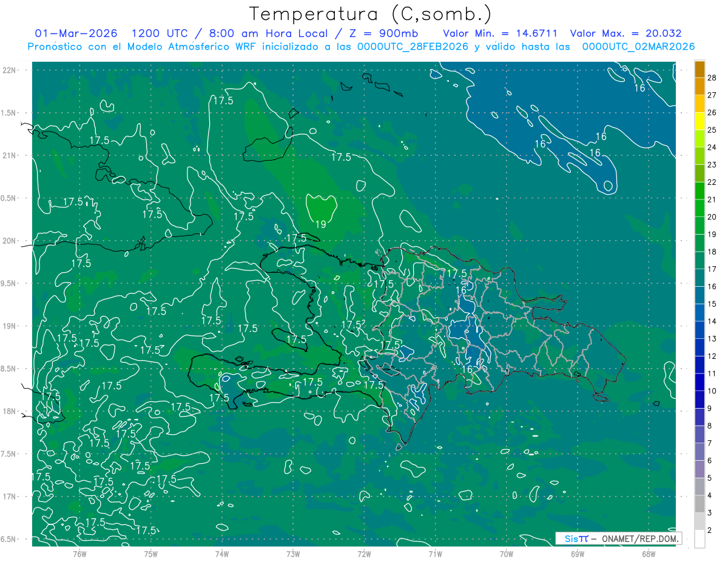
Task: Click the SisTT ONAMET/REP.DOM. logo box
Action: (618, 538)
